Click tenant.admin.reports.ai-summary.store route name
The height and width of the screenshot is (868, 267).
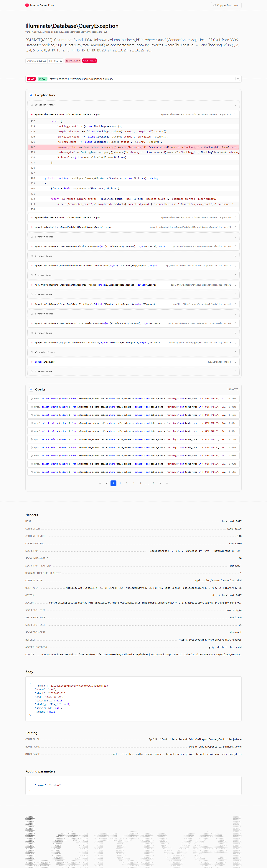coord(215,747)
